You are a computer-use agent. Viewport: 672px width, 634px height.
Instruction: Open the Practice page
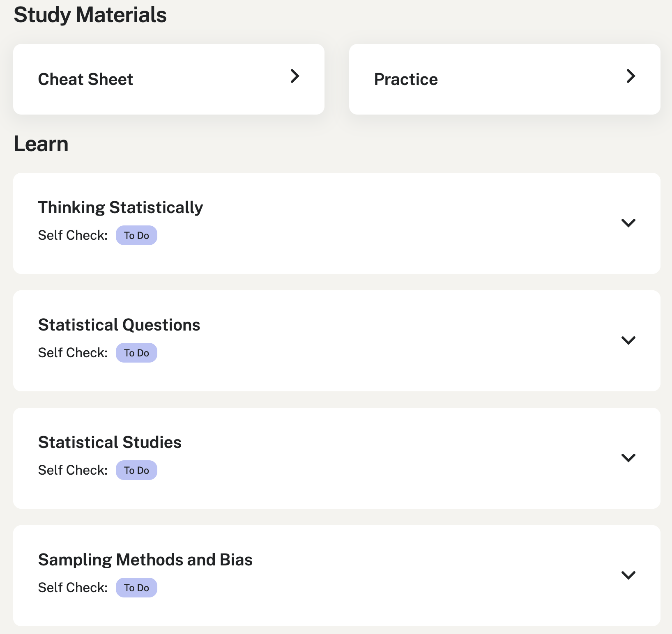[405, 79]
